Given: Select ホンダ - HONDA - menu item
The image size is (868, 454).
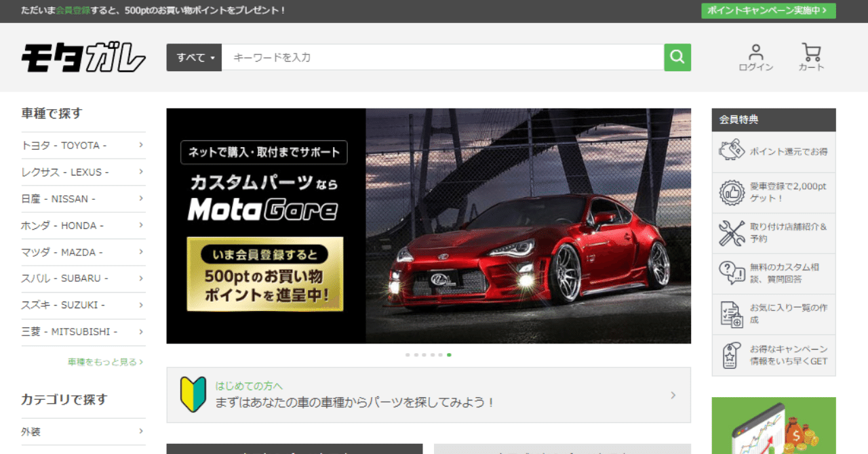Looking at the screenshot, I should click(83, 226).
